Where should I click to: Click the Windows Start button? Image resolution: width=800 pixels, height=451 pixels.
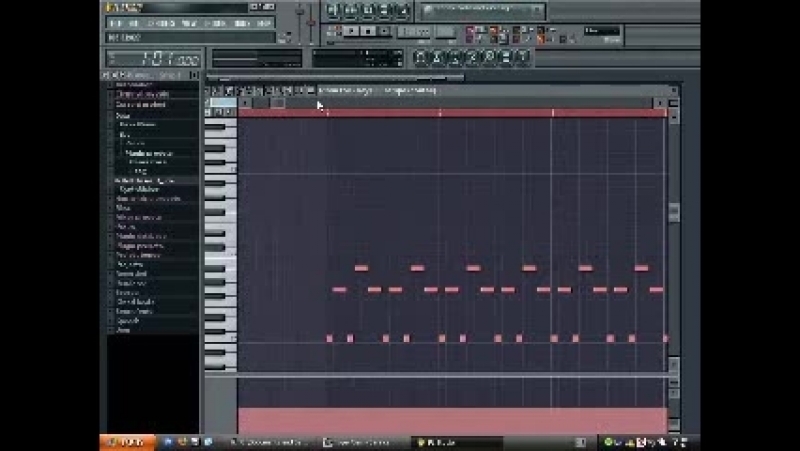point(124,442)
